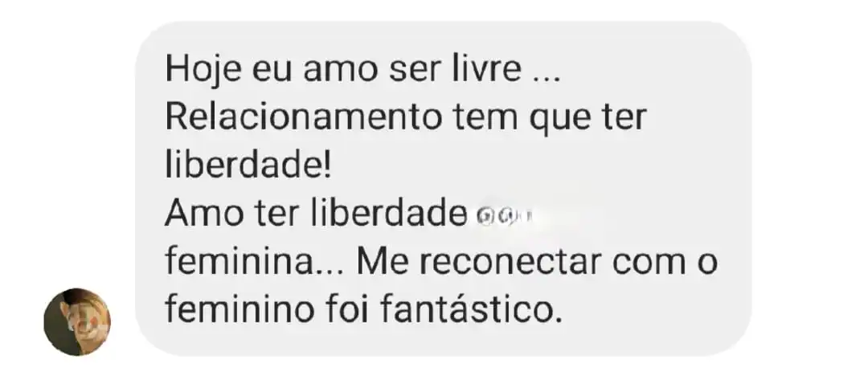This screenshot has width=868, height=372.
Task: Click the word 'reconectar'
Action: [x=513, y=263]
